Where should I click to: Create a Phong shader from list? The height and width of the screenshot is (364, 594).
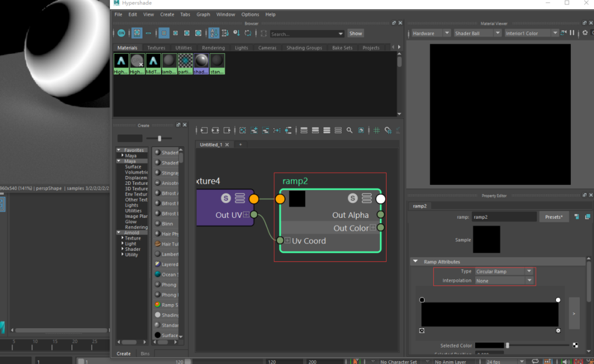(166, 284)
